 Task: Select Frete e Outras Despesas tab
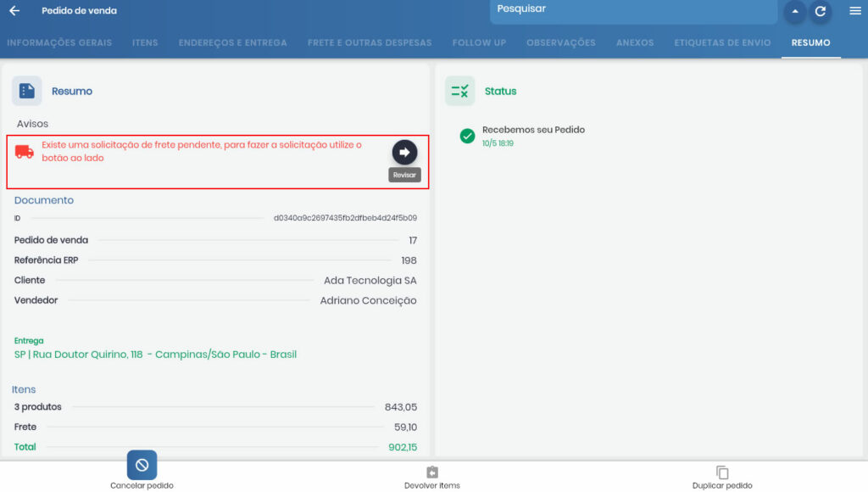[x=370, y=42]
